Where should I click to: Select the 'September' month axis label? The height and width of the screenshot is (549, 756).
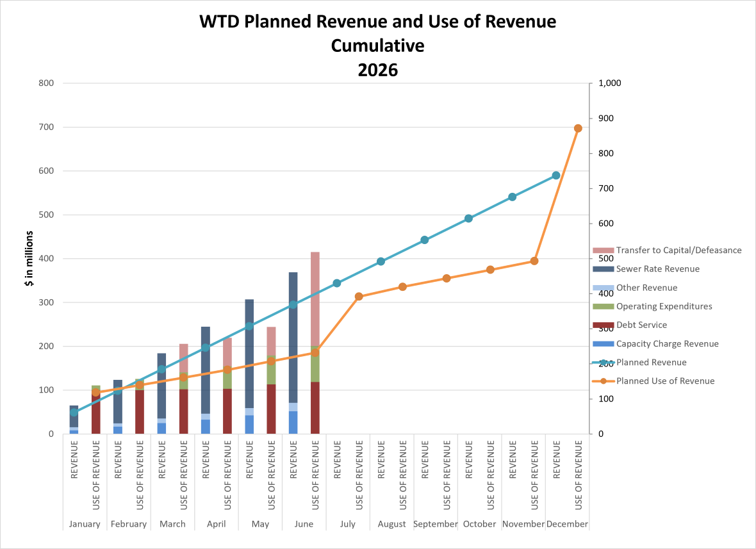pyautogui.click(x=436, y=524)
